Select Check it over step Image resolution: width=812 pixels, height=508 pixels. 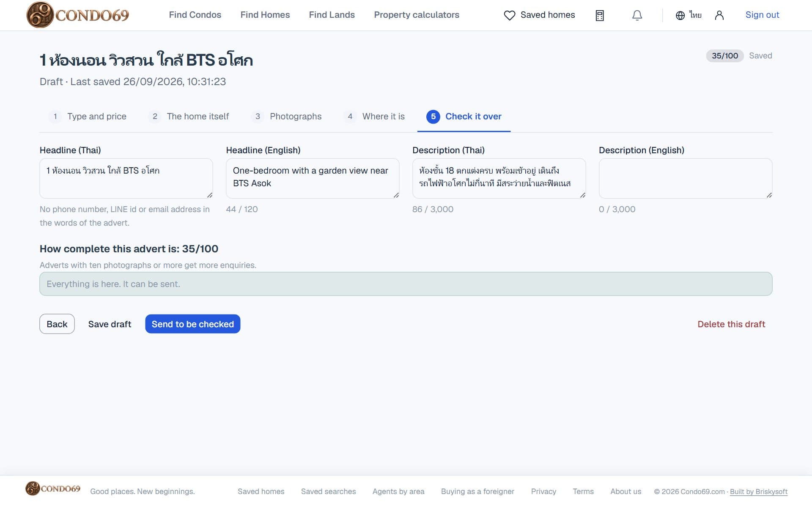click(x=464, y=116)
